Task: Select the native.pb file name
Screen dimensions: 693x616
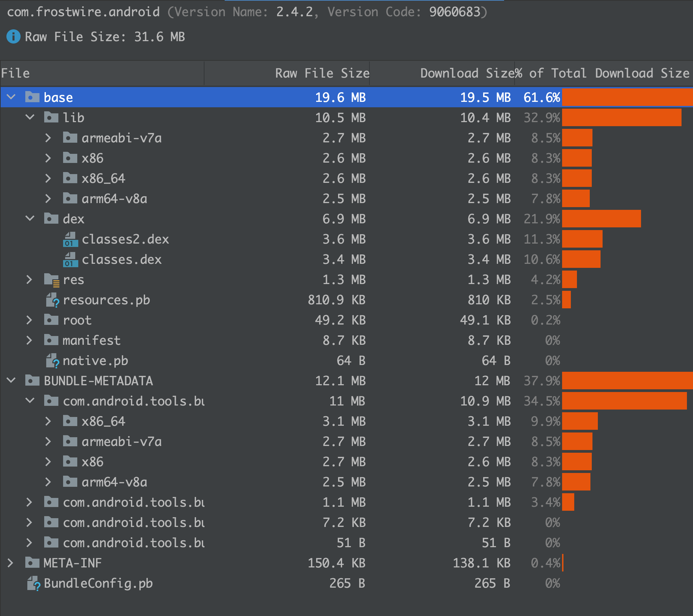Action: (95, 361)
